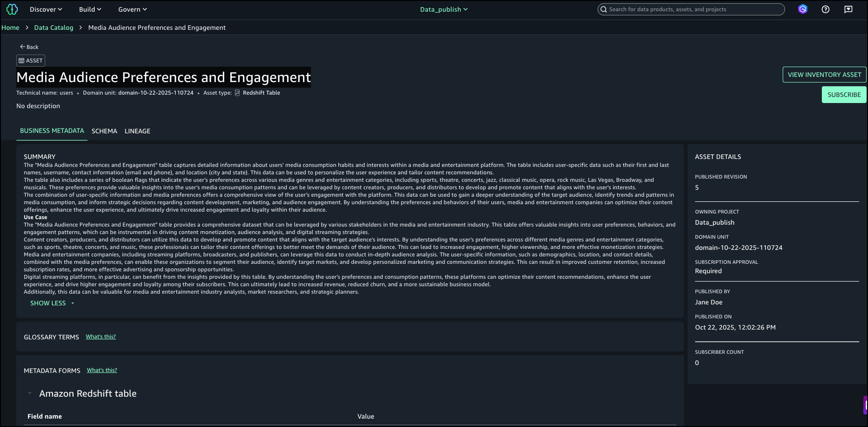Open the help question mark icon

pyautogui.click(x=825, y=9)
